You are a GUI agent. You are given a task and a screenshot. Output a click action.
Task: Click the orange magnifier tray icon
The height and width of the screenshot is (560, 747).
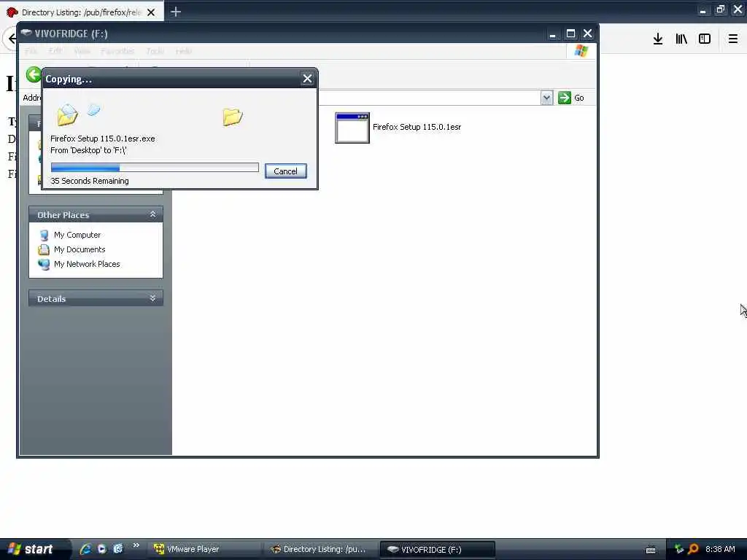click(693, 549)
